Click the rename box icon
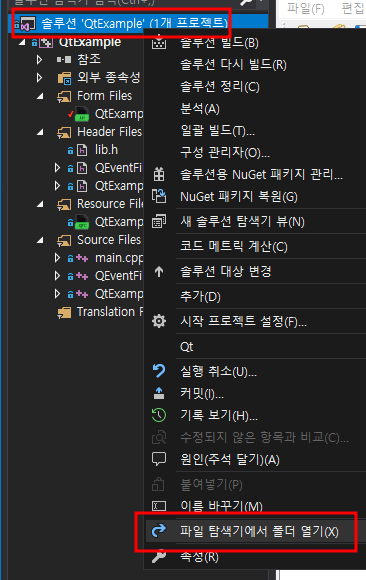 [x=159, y=505]
